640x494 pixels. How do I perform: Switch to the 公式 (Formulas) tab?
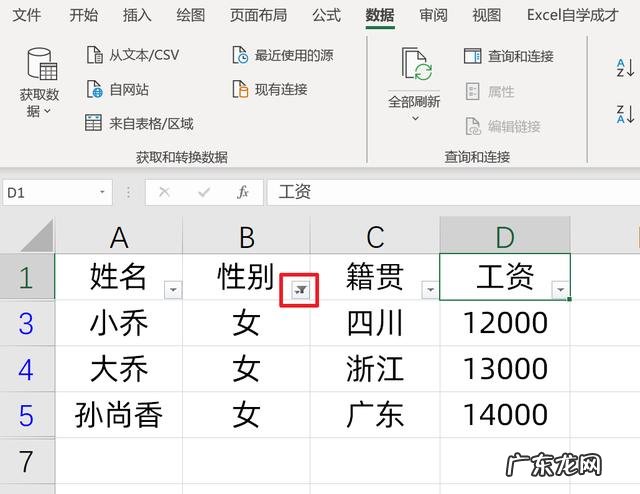tap(326, 15)
